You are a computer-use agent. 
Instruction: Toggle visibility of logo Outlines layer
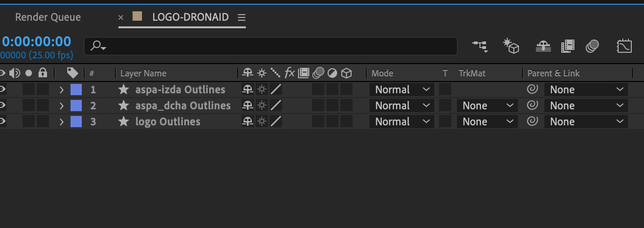2,122
